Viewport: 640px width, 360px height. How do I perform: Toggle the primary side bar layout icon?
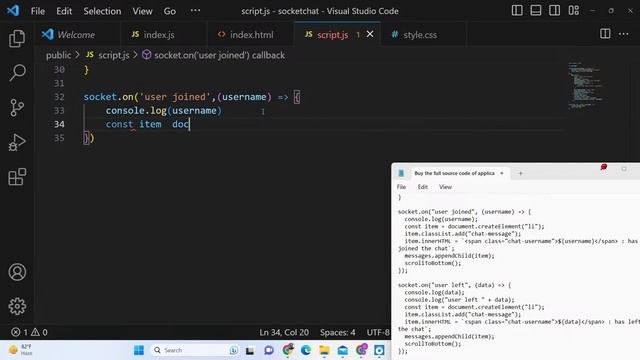(517, 10)
